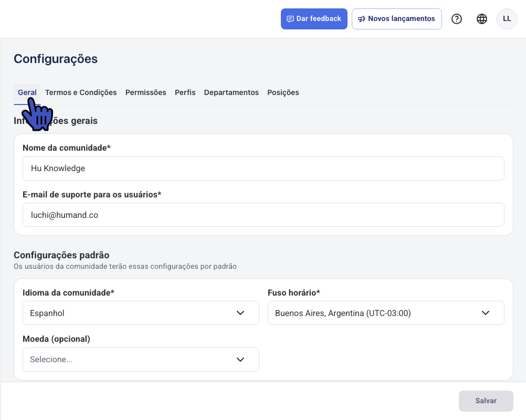The height and width of the screenshot is (420, 526).
Task: Click the Fuso horário label
Action: point(294,293)
